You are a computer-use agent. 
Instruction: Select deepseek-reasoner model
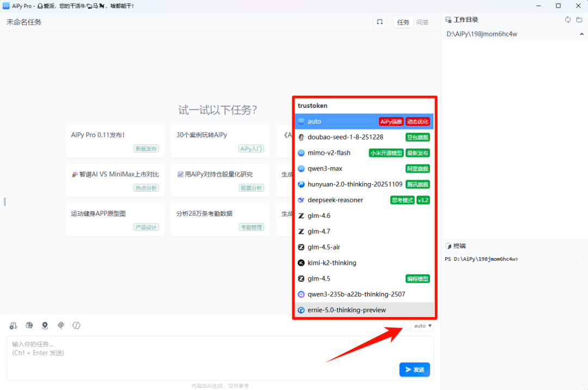point(364,200)
